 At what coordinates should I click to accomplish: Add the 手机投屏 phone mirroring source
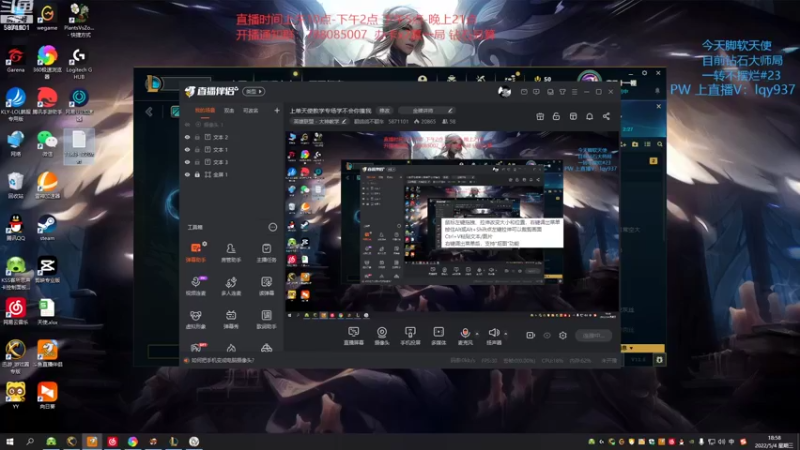coord(410,336)
